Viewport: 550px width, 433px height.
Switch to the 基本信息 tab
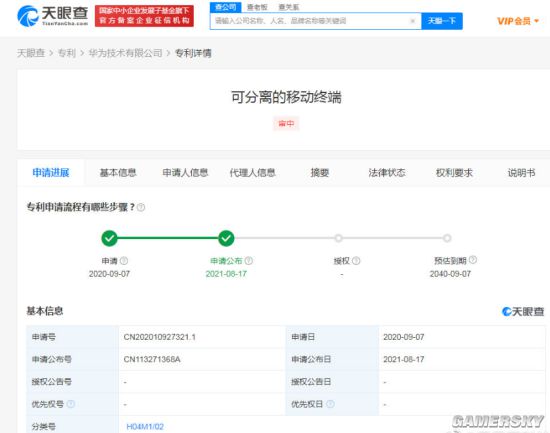(x=118, y=173)
